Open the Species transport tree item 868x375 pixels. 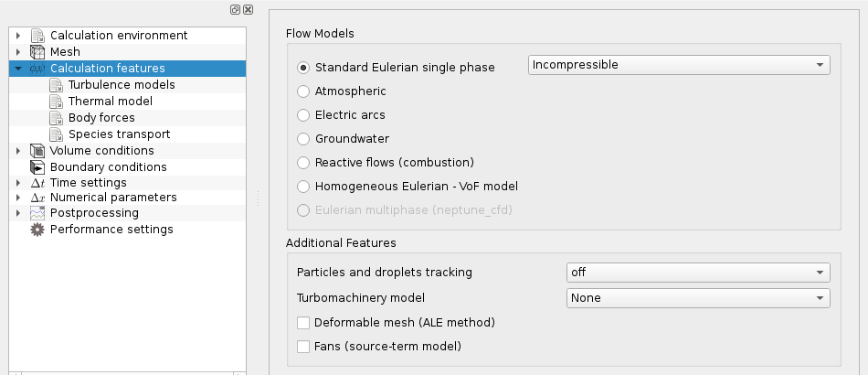click(x=119, y=134)
